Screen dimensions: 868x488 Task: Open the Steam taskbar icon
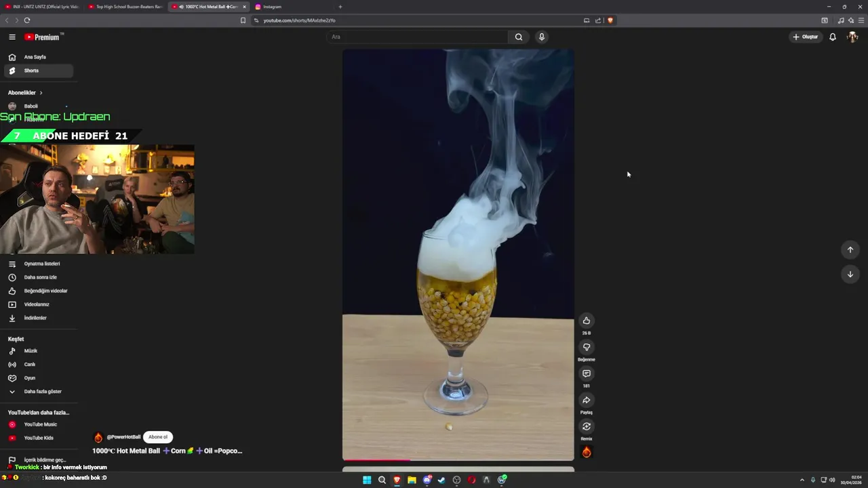click(441, 480)
